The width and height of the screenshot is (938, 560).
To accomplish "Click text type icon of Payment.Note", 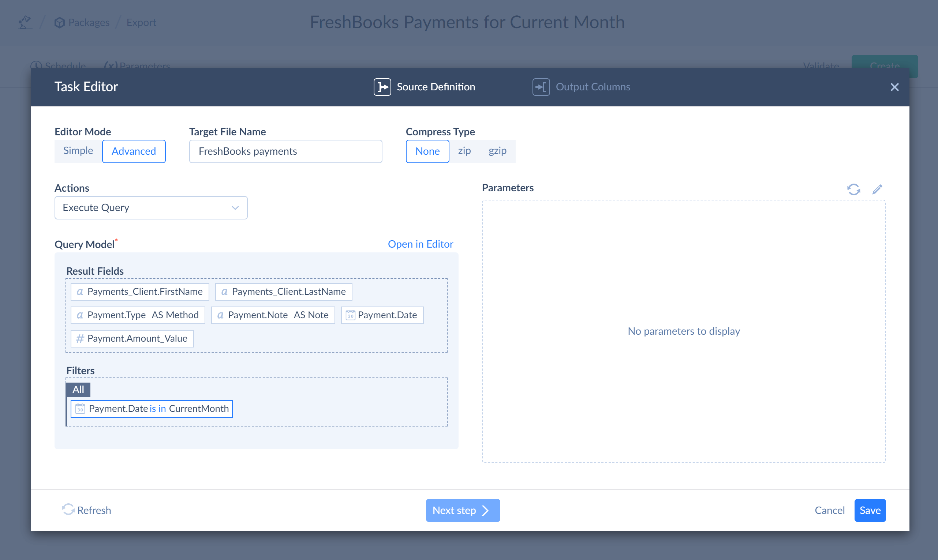I will [220, 315].
